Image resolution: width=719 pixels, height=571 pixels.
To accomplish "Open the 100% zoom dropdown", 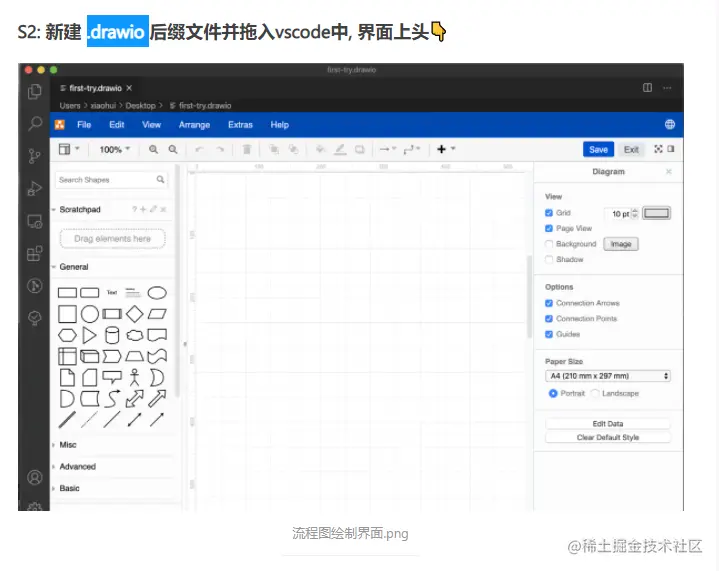I will pos(115,150).
